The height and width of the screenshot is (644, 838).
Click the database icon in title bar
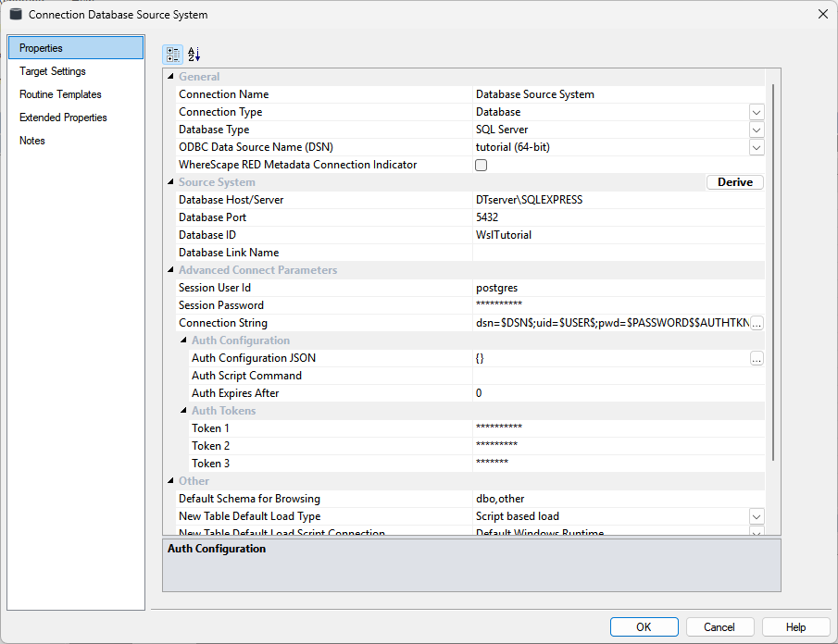(16, 15)
